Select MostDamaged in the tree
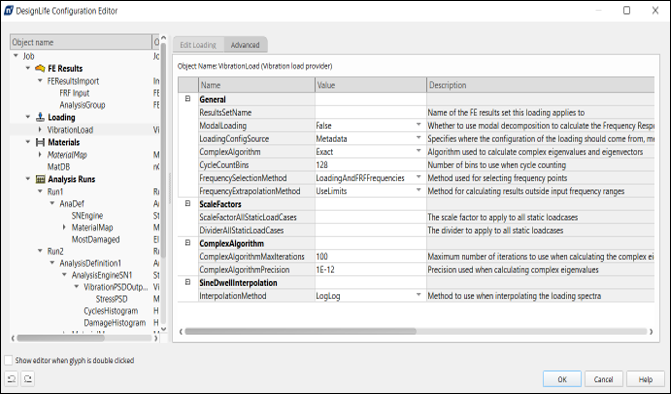Viewport: 671px width, 394px height. [95, 240]
